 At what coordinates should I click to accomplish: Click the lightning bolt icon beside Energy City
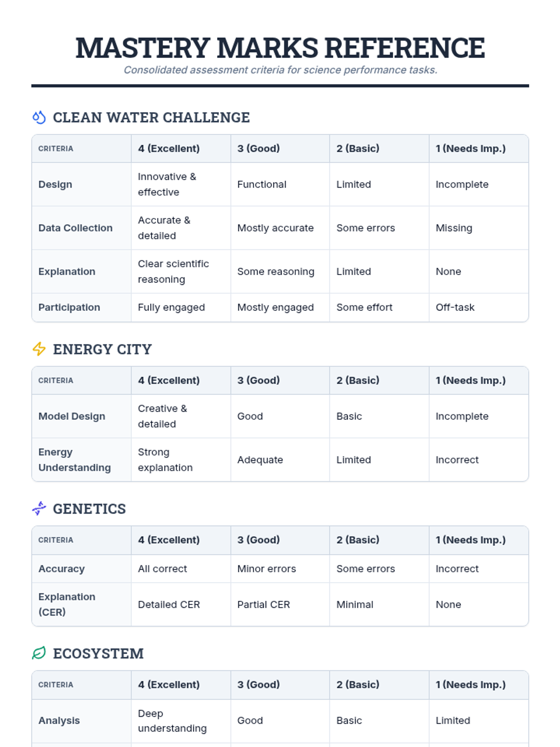coord(39,349)
